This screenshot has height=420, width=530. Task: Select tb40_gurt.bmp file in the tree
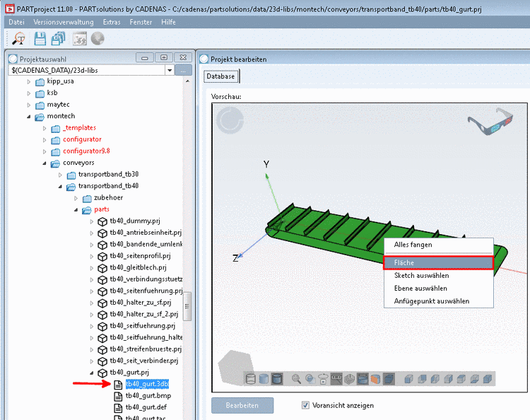[148, 396]
